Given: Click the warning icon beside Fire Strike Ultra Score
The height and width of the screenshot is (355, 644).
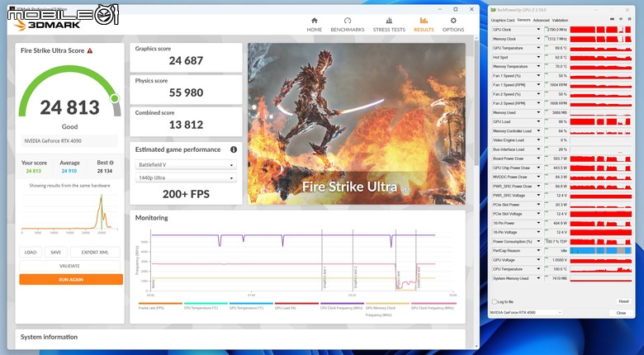Looking at the screenshot, I should pos(90,50).
